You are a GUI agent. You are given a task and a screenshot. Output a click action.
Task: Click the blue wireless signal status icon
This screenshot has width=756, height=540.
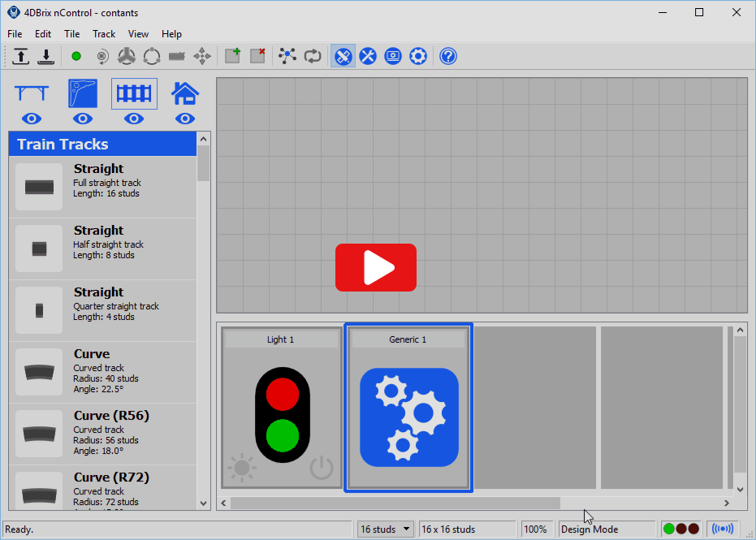point(723,529)
